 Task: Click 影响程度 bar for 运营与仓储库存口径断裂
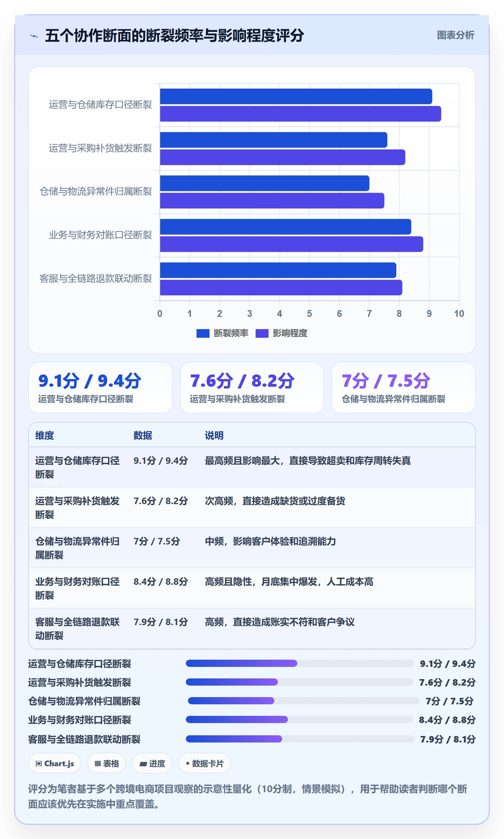point(301,114)
